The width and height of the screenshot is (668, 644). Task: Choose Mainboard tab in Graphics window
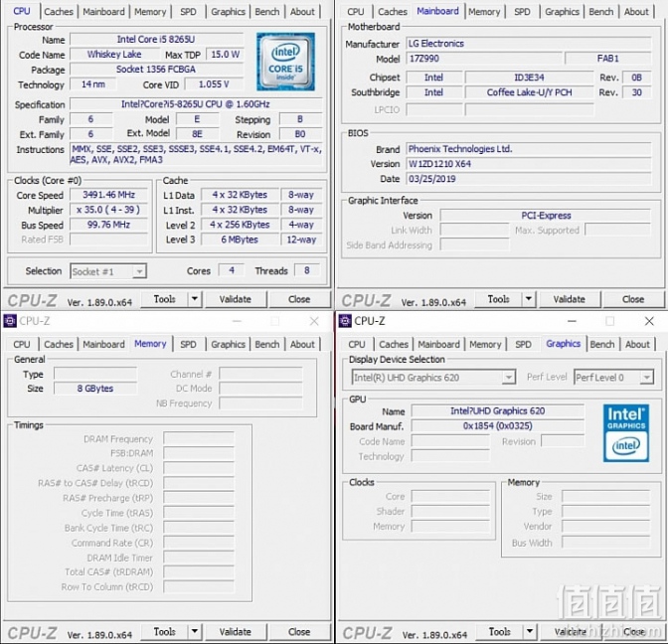[x=438, y=344]
